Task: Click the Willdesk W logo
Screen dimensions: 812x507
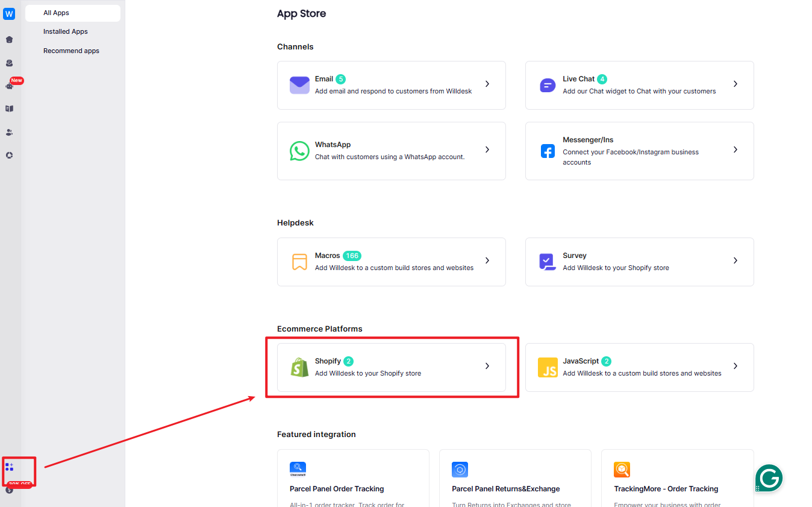Action: 9,14
